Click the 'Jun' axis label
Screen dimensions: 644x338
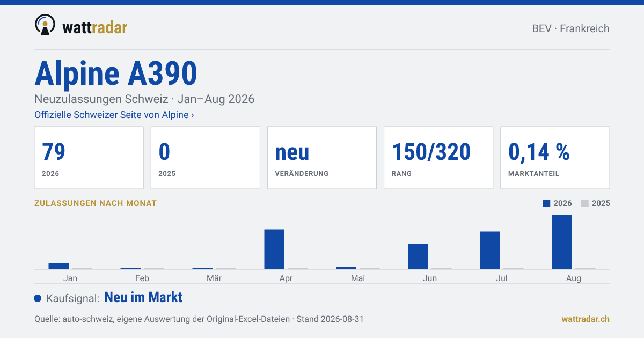coord(430,278)
